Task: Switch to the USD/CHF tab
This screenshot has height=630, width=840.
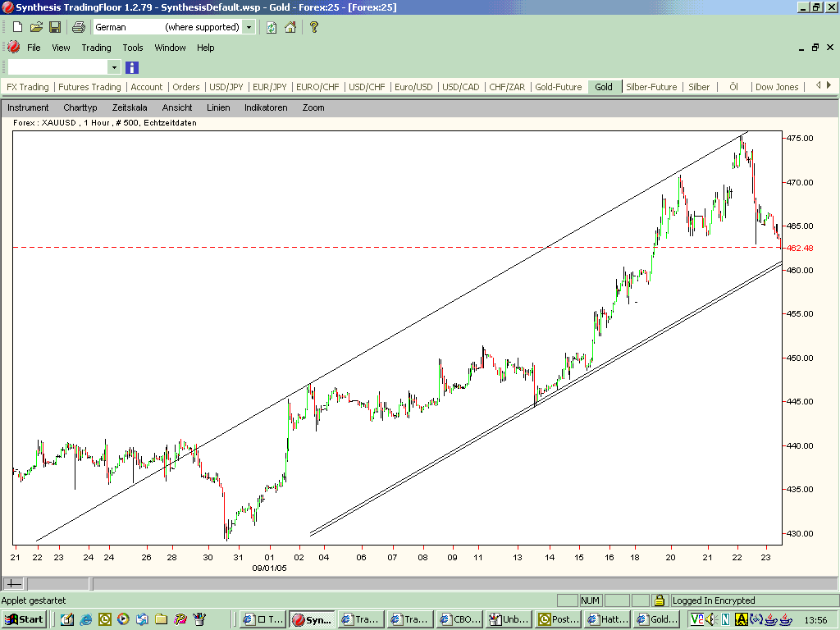Action: 367,87
